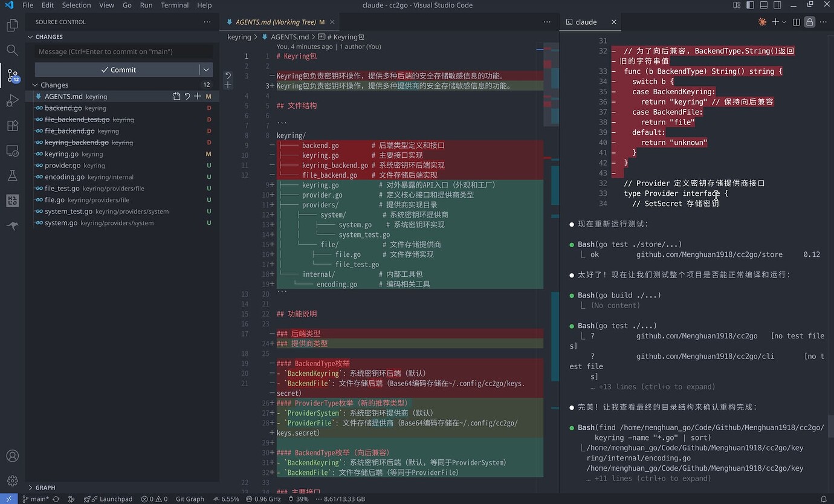Close the claude terminal tab
This screenshot has height=504, width=834.
(x=613, y=22)
